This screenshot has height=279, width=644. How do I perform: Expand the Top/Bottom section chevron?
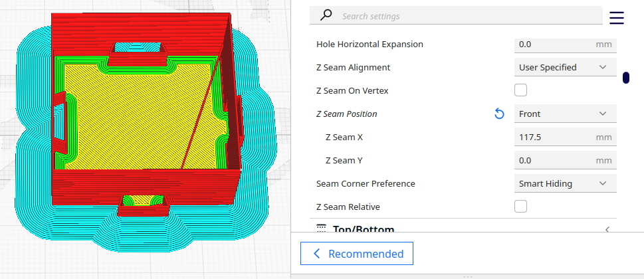(x=607, y=229)
